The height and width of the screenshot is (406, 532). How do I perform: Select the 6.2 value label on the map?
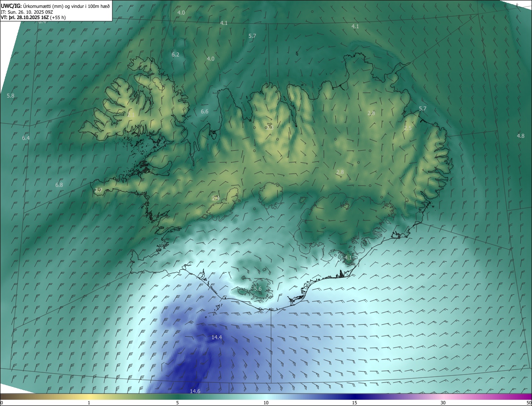(x=175, y=55)
